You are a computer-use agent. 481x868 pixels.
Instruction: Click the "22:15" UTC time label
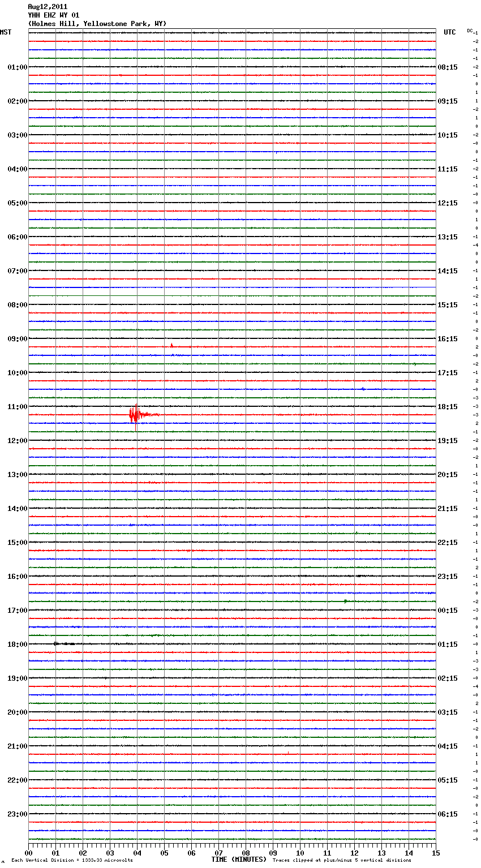448,543
